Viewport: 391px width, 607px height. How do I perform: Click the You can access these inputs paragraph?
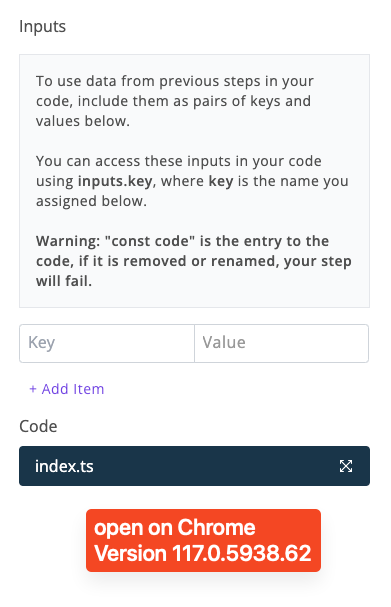(192, 181)
